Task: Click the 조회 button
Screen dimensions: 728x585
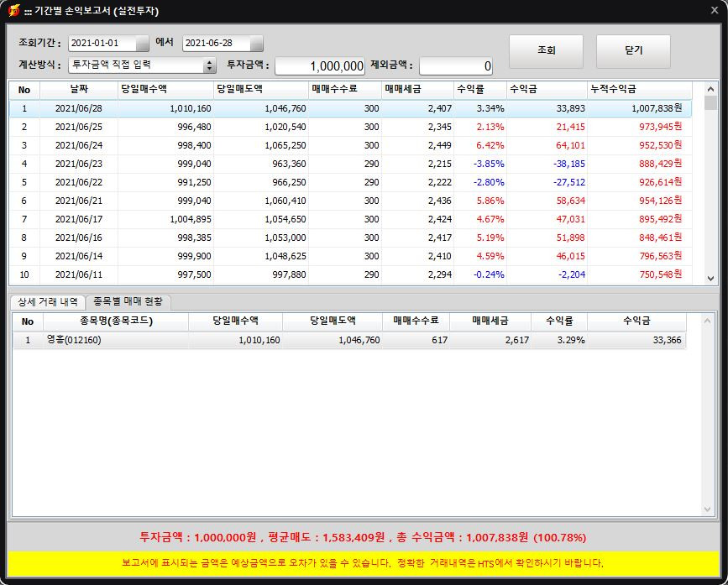Action: point(546,51)
